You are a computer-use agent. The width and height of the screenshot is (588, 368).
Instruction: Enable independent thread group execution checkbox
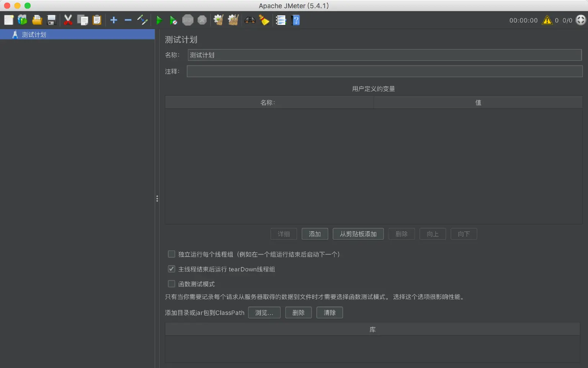point(171,254)
